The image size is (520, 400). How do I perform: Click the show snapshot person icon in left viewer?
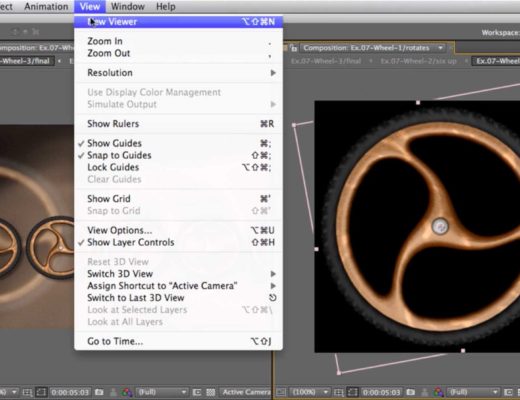coord(114,392)
